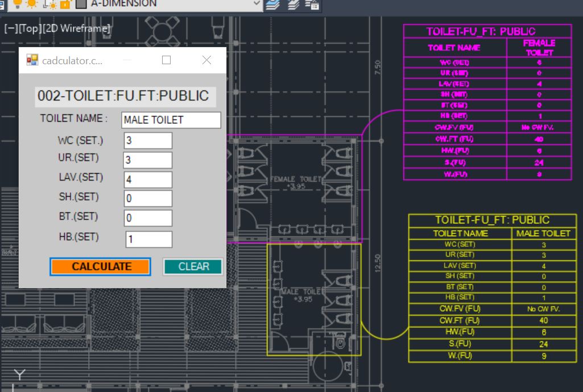
Task: Toggle the layer on/off lightbulb icon
Action: [x=17, y=3]
